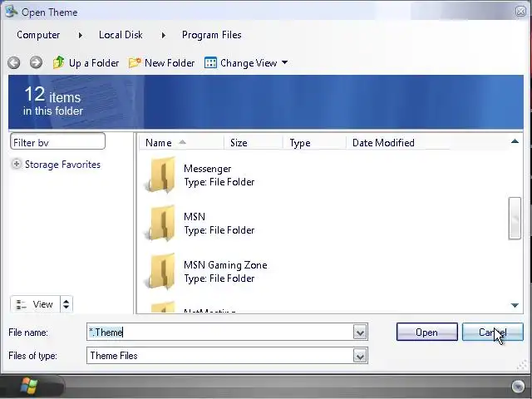Select the MSN Gaming Zone name text
Screen dimensions: 532x399
tap(225, 265)
